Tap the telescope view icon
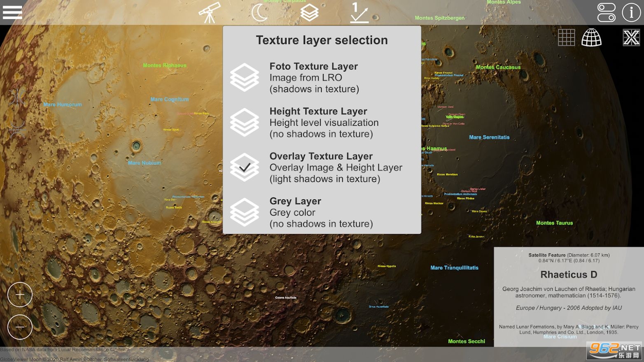Screen dimensions: 644x362 210,12
